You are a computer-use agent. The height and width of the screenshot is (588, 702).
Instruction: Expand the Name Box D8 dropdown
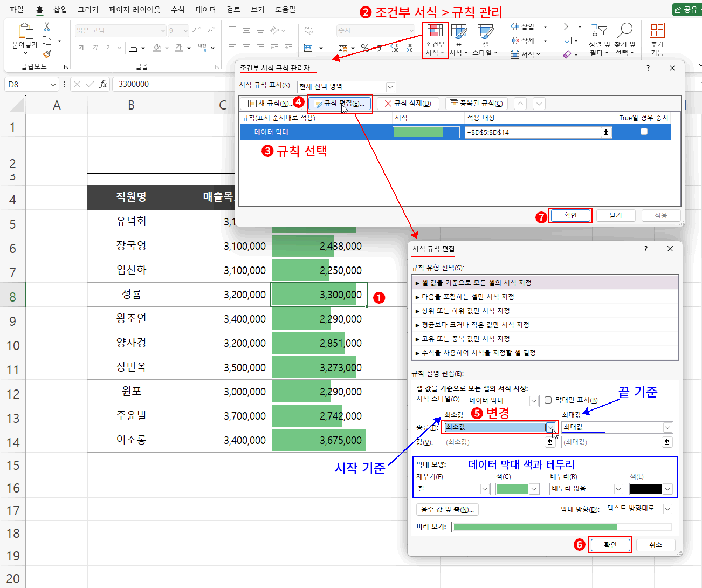click(x=53, y=85)
